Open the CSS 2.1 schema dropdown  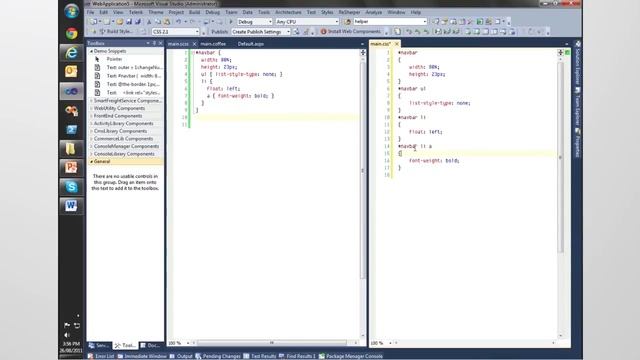(x=176, y=31)
